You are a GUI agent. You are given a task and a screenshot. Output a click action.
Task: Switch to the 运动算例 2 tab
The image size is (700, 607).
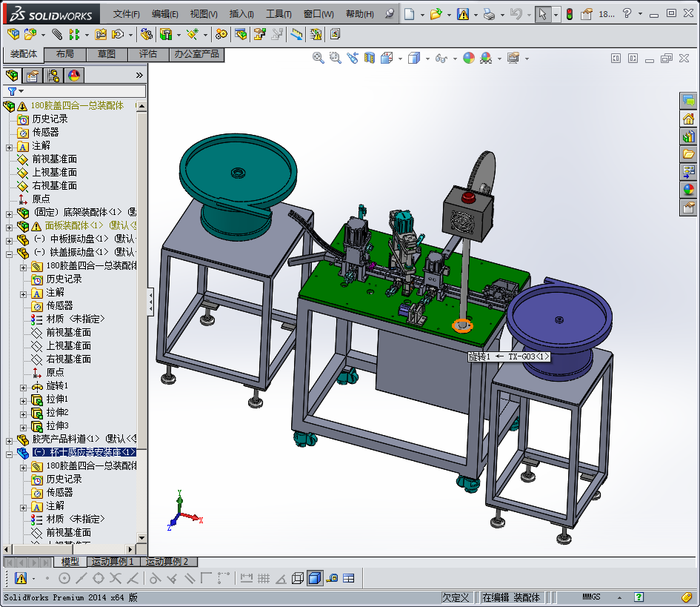coord(168,562)
